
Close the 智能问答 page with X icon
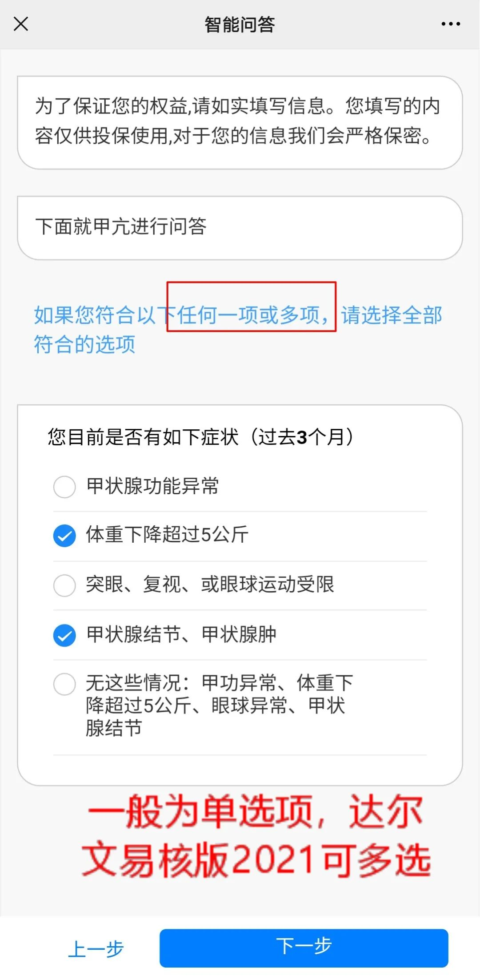pyautogui.click(x=21, y=24)
